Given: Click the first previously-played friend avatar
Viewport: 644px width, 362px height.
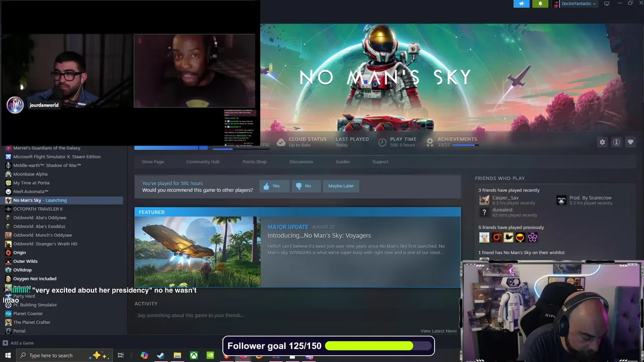Looking at the screenshot, I should tap(484, 237).
